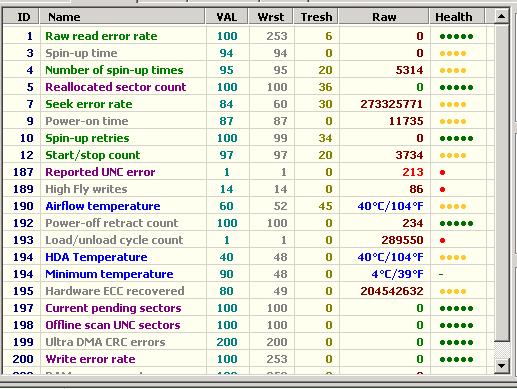Click the scrollbar up arrow
Image resolution: width=517 pixels, height=389 pixels.
[x=501, y=16]
